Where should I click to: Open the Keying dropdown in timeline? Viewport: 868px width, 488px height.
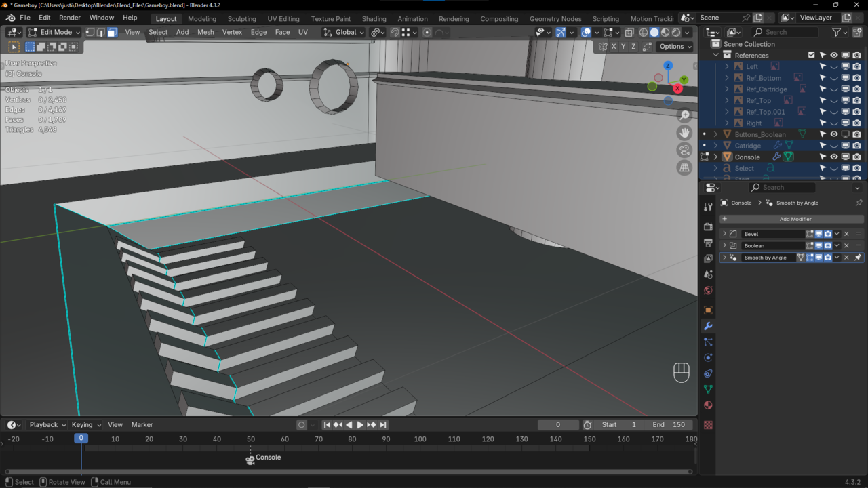[x=86, y=425]
